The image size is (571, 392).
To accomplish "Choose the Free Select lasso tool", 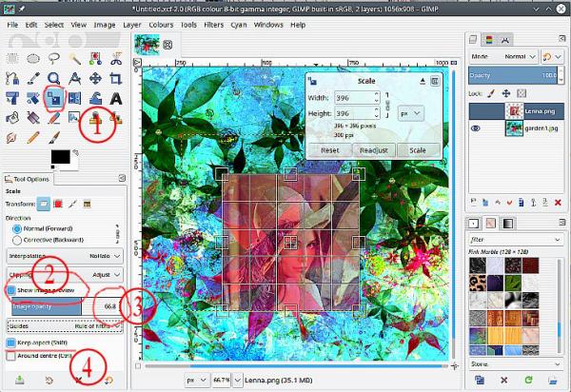I will [54, 58].
